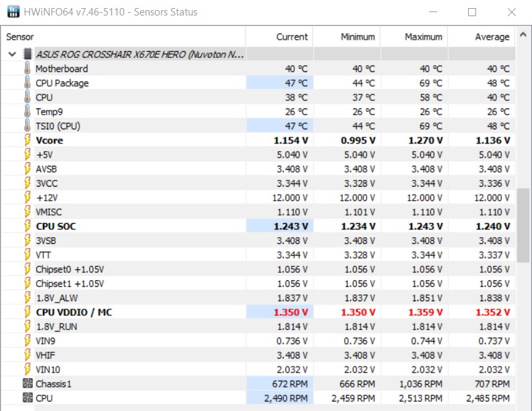This screenshot has width=532, height=411.
Task: Click the fan icon of CPU RPM row
Action: (28, 398)
